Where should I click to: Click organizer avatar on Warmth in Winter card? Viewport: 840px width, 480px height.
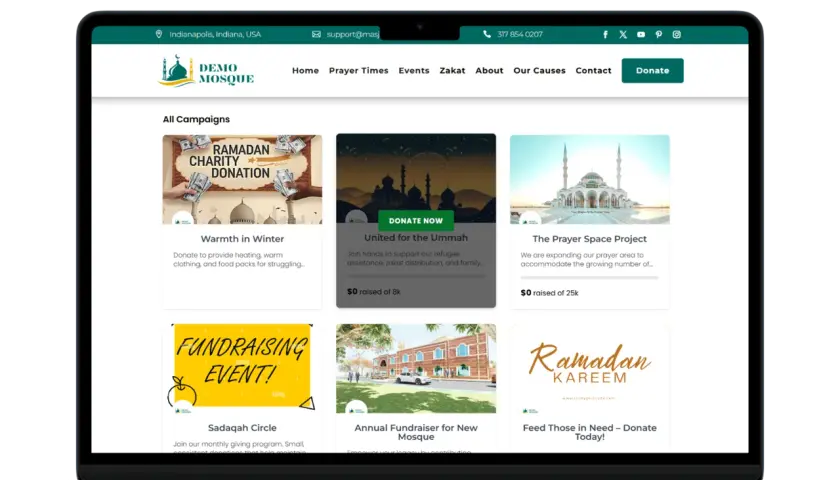click(183, 219)
